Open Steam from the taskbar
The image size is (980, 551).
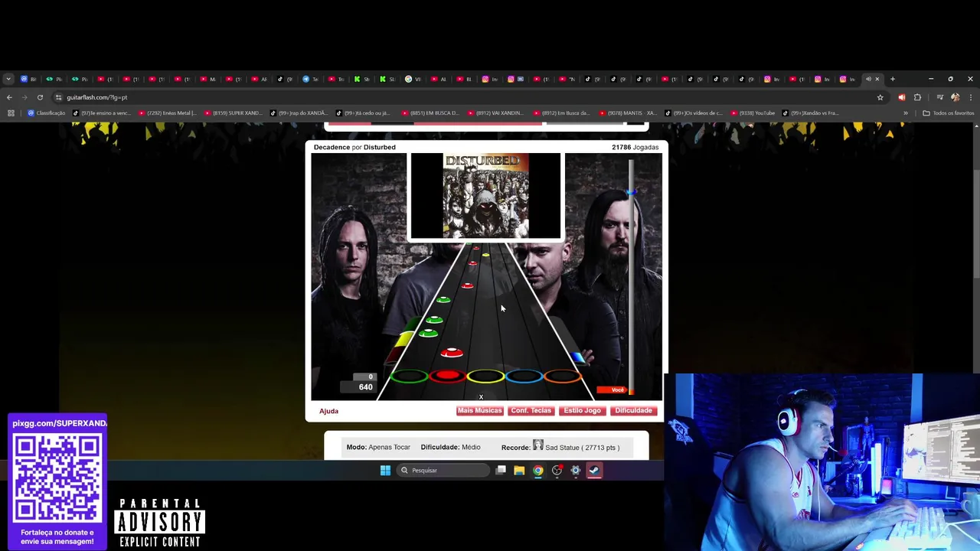pos(594,471)
